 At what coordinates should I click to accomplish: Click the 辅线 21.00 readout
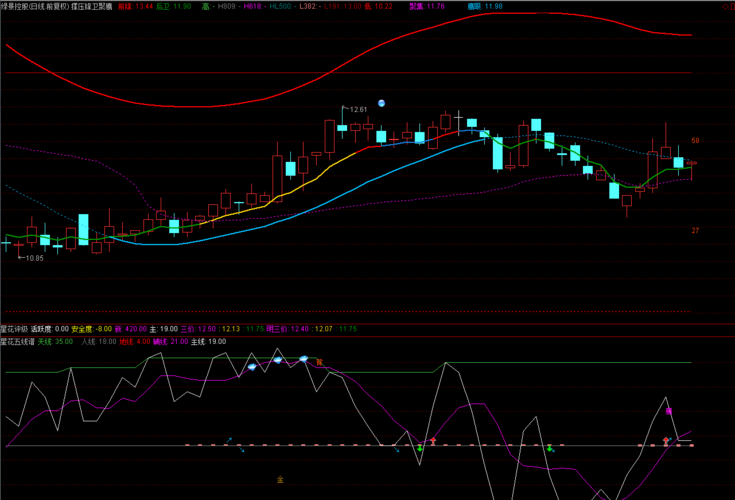pos(171,342)
